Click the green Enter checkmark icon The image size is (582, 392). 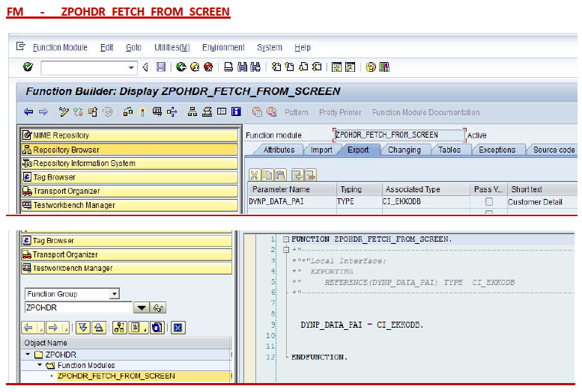(28, 67)
